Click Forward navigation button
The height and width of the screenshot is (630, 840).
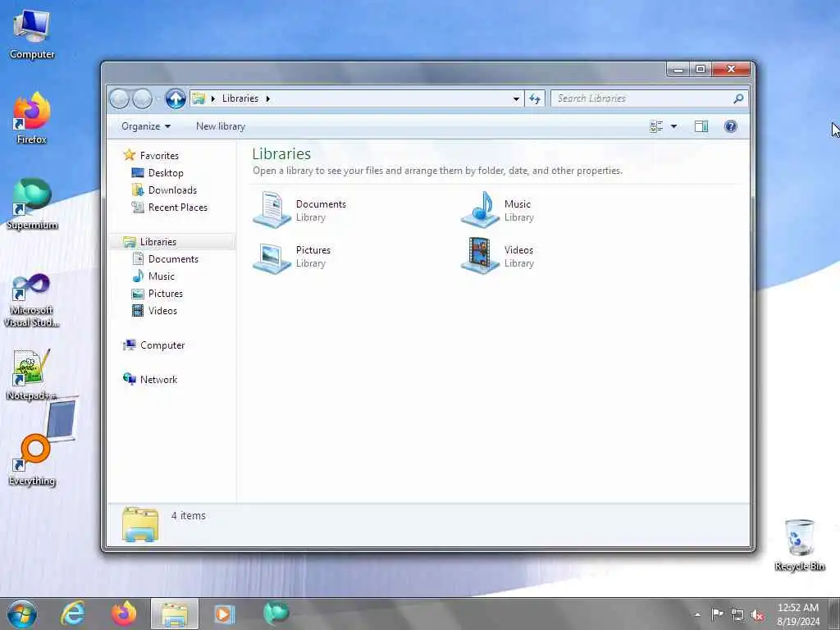coord(142,98)
